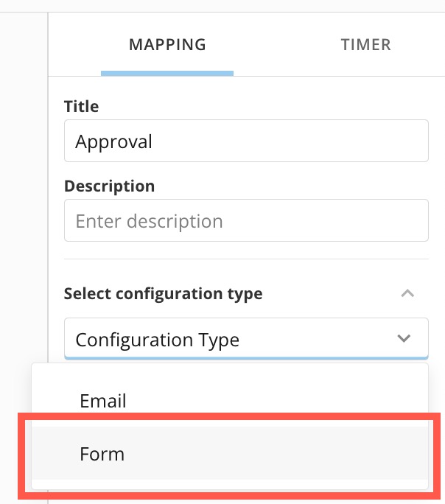Click the Configuration Type dropdown arrow

pos(404,339)
